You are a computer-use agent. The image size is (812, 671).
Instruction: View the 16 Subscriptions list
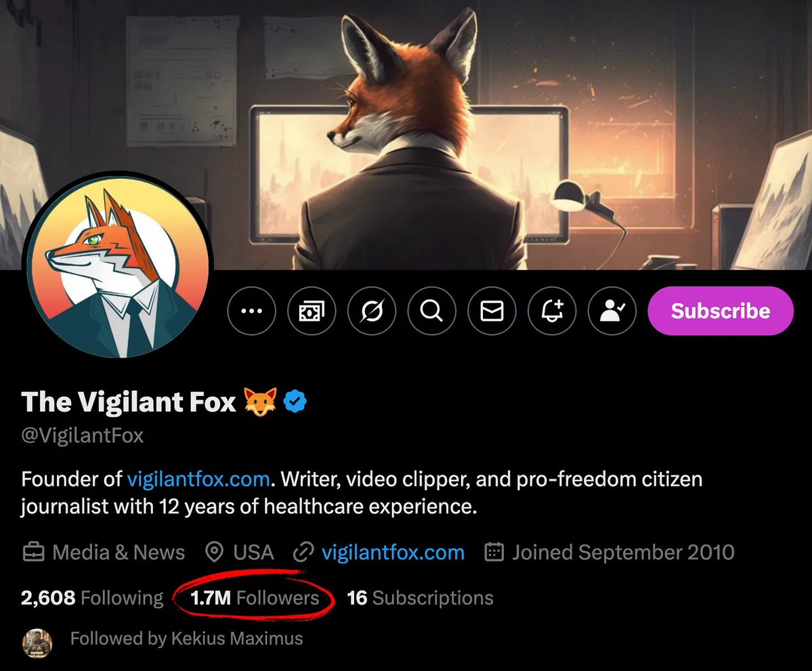[x=420, y=599]
